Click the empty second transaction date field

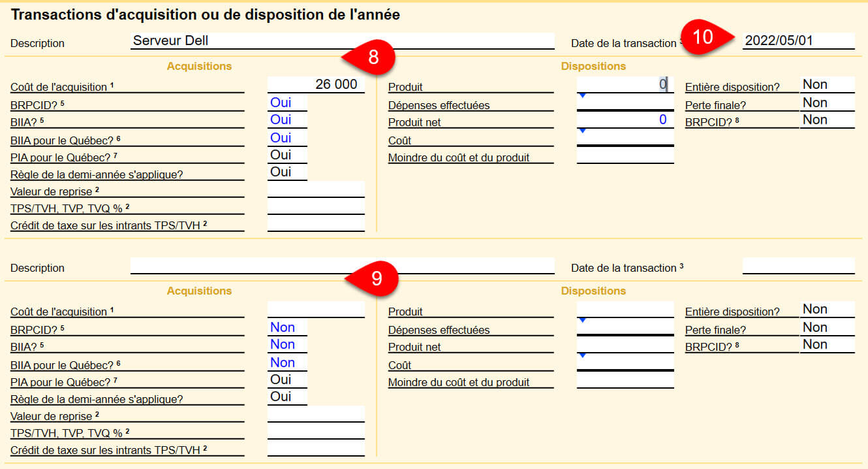click(798, 266)
